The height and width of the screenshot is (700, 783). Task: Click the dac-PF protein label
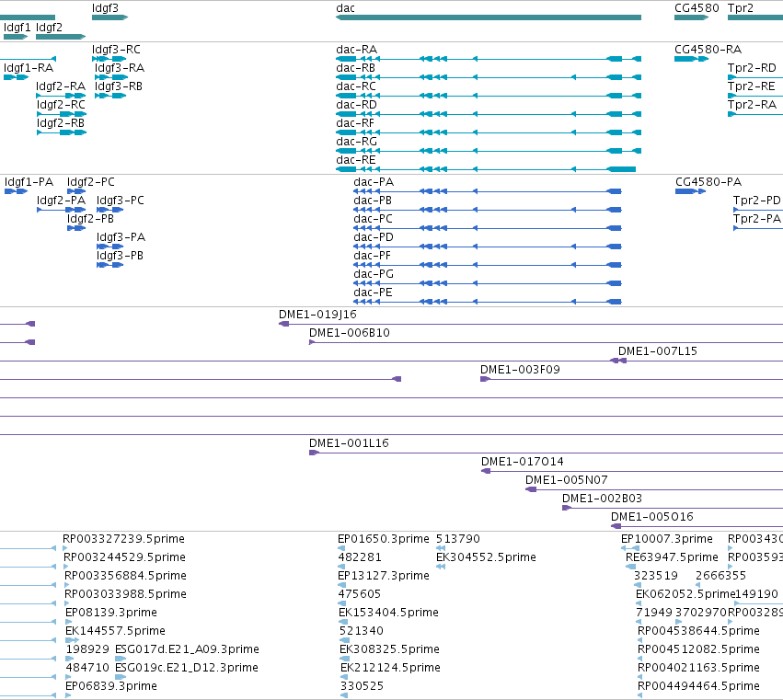[x=372, y=256]
